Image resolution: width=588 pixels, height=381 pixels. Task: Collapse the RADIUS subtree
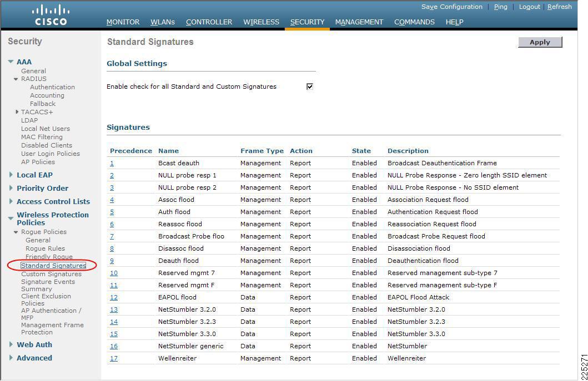pos(16,79)
